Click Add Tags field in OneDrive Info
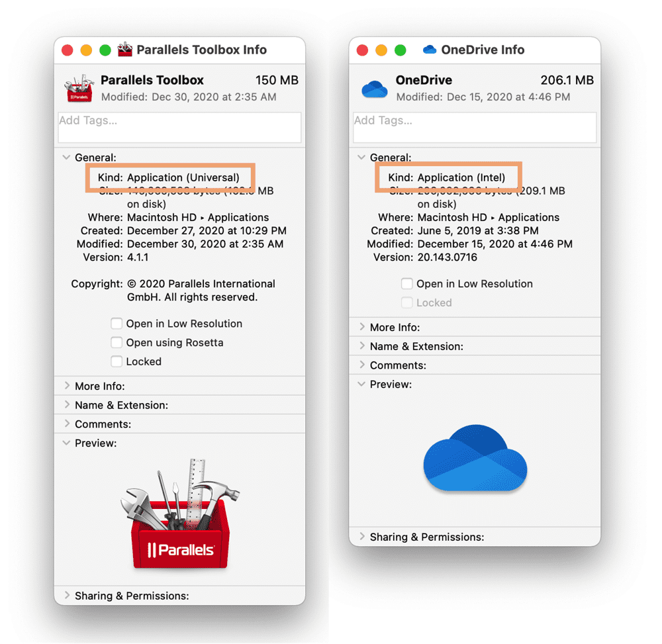This screenshot has width=662, height=644. (x=475, y=128)
